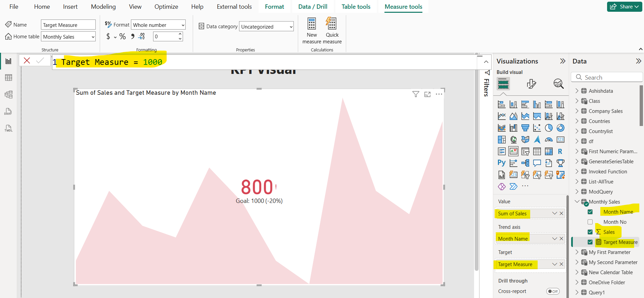Click the New measure icon
Image resolution: width=644 pixels, height=298 pixels.
pyautogui.click(x=312, y=24)
